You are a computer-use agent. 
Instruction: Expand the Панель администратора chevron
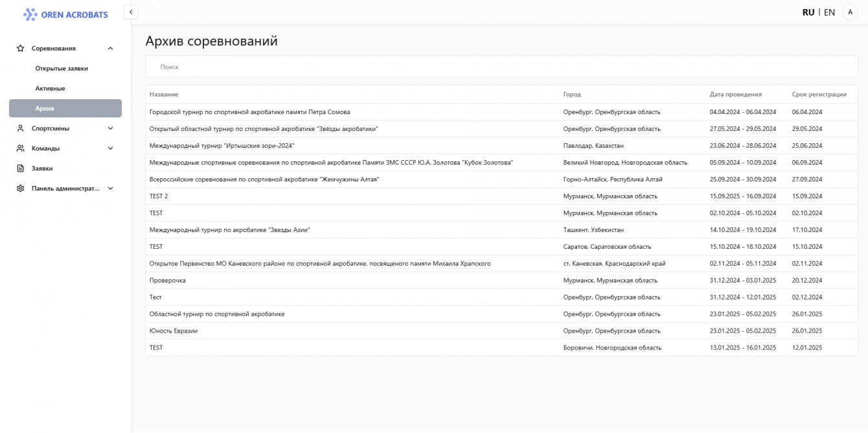point(110,189)
